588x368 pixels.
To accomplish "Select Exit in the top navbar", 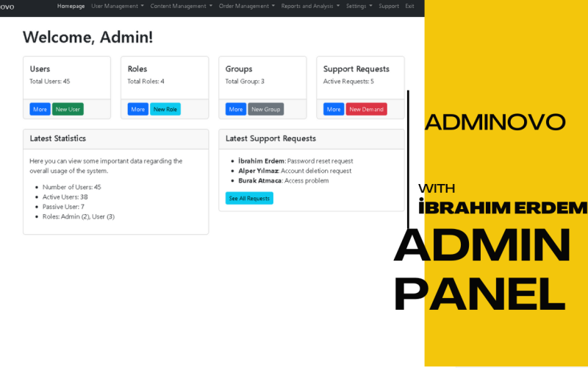I will point(409,6).
